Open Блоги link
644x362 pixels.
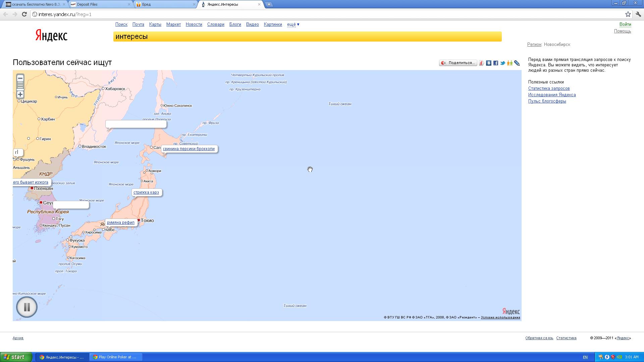click(235, 24)
